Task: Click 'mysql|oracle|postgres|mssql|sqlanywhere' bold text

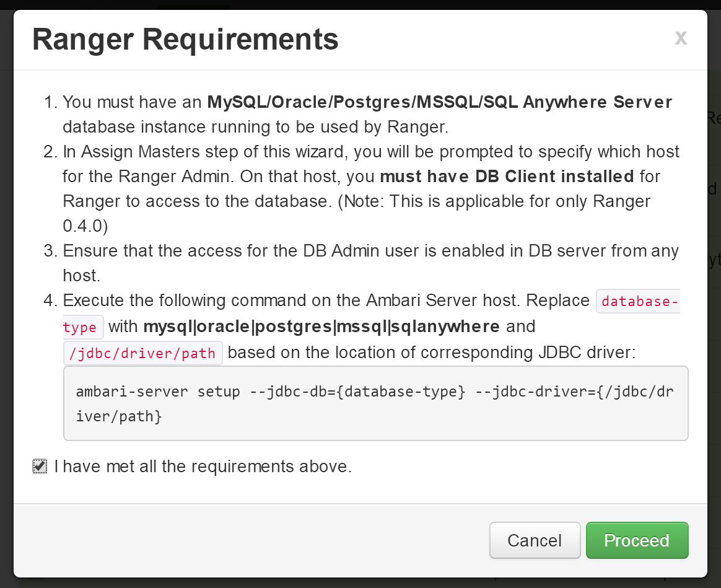Action: 321,326
